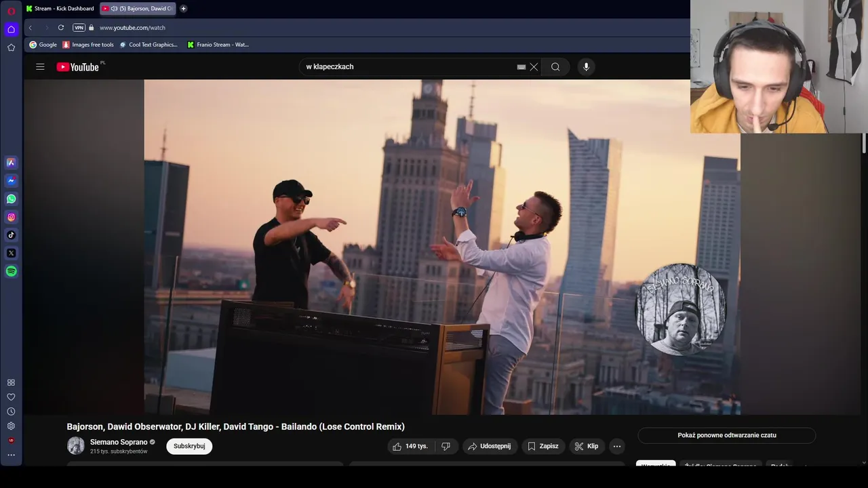Open the sidebar three-dots more menu

(11, 455)
